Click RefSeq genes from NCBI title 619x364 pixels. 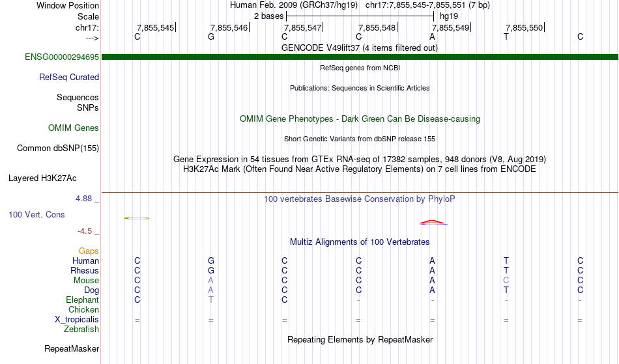tap(360, 68)
